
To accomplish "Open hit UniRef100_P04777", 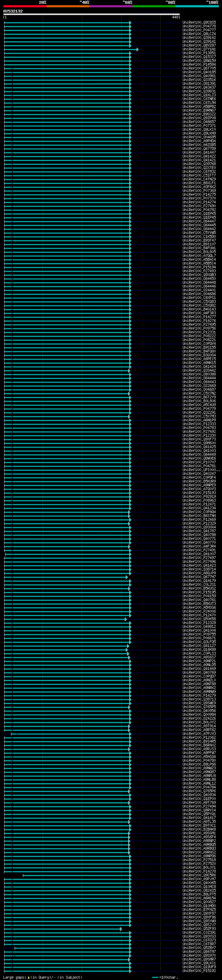I will click(x=199, y=30).
